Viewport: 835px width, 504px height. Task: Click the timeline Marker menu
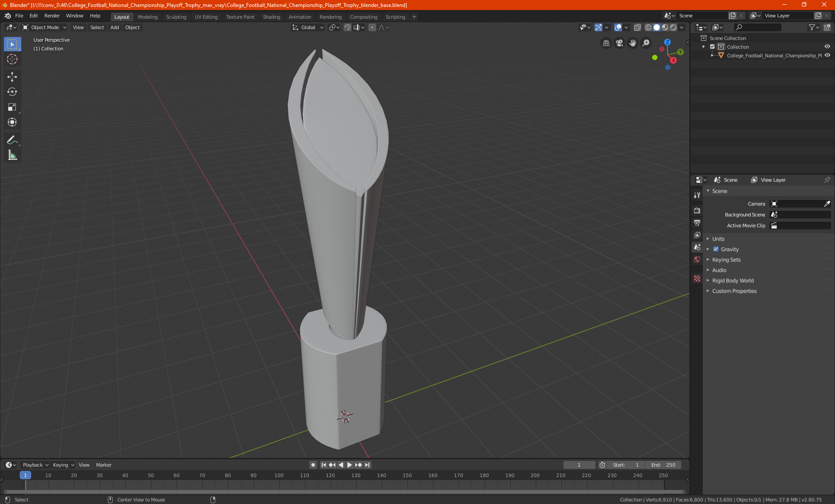tap(104, 465)
